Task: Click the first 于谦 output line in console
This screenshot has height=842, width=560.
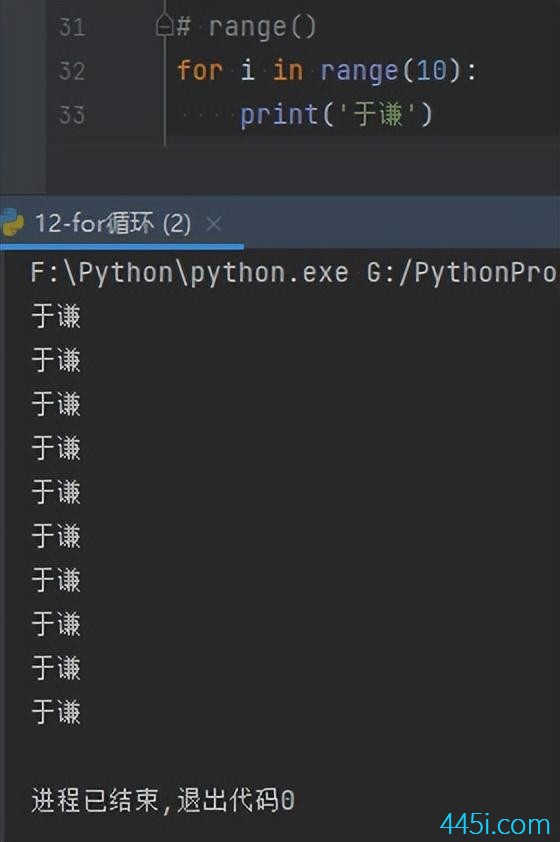Action: click(x=56, y=316)
